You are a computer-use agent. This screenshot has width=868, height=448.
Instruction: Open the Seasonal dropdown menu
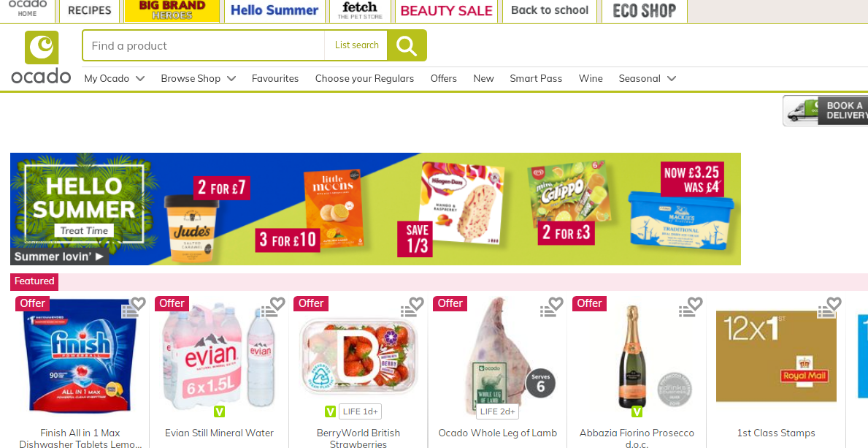coord(647,79)
